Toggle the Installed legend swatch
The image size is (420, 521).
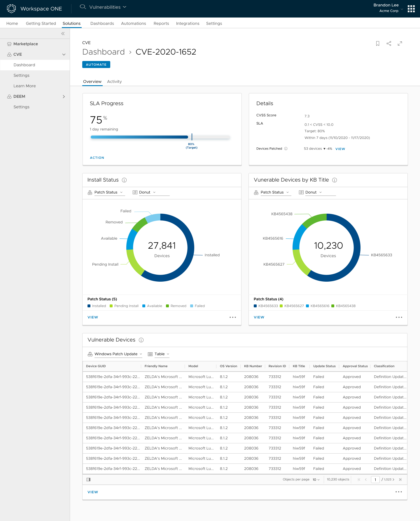[x=89, y=306]
